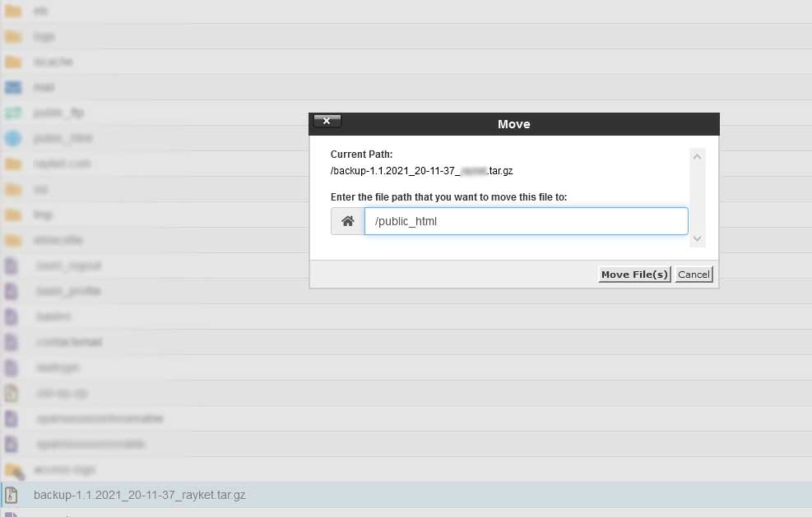Close the Move dialog with X button
Viewport: 812px width, 517px height.
coord(327,122)
